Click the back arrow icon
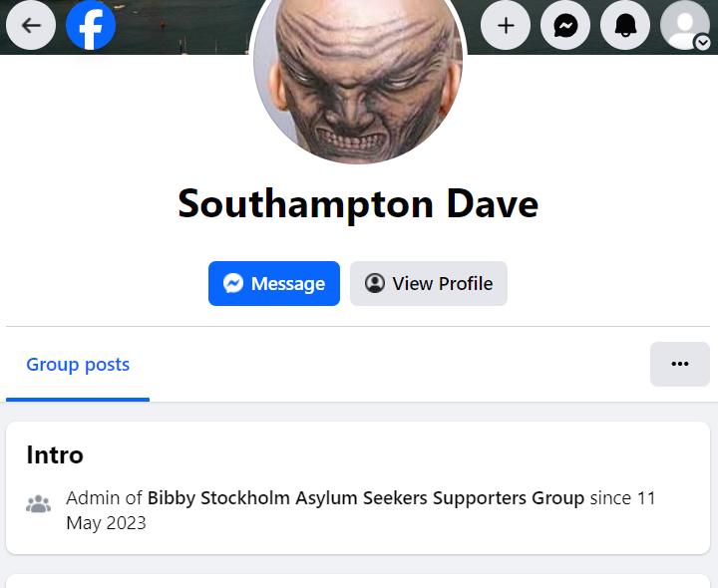 [31, 25]
